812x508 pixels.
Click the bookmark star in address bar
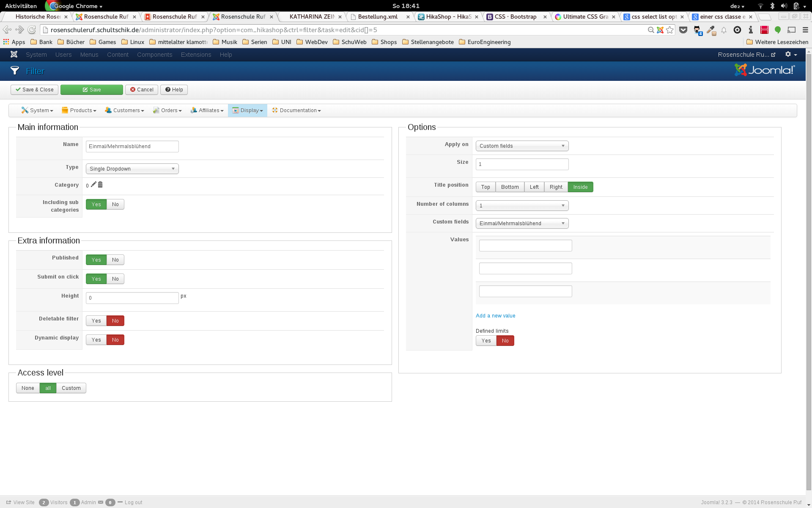click(670, 30)
